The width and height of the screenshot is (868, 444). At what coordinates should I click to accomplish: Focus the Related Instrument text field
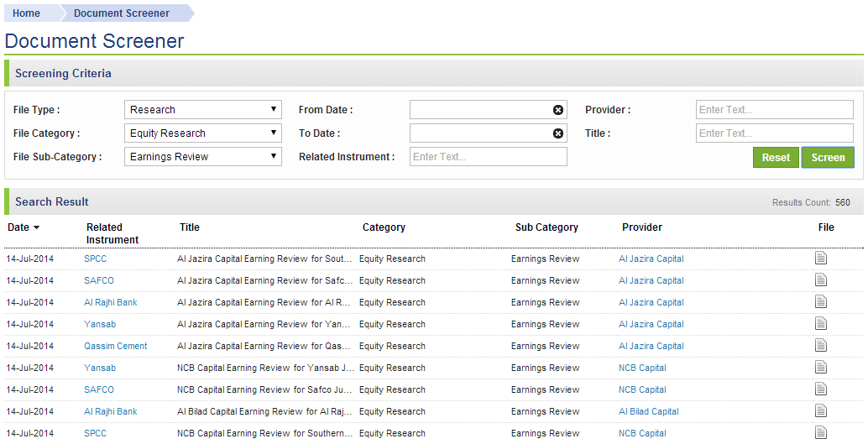point(489,157)
